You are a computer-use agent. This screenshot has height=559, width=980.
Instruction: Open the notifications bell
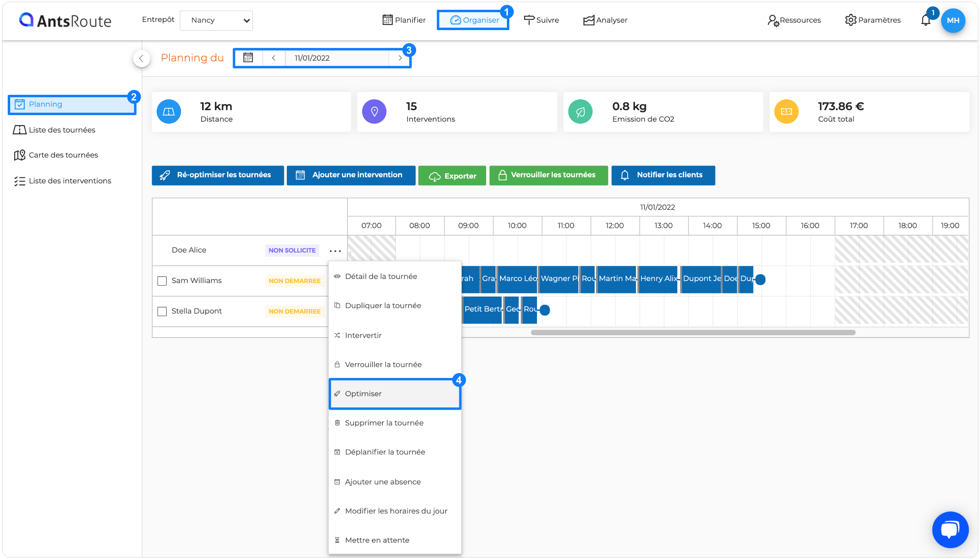click(x=926, y=20)
